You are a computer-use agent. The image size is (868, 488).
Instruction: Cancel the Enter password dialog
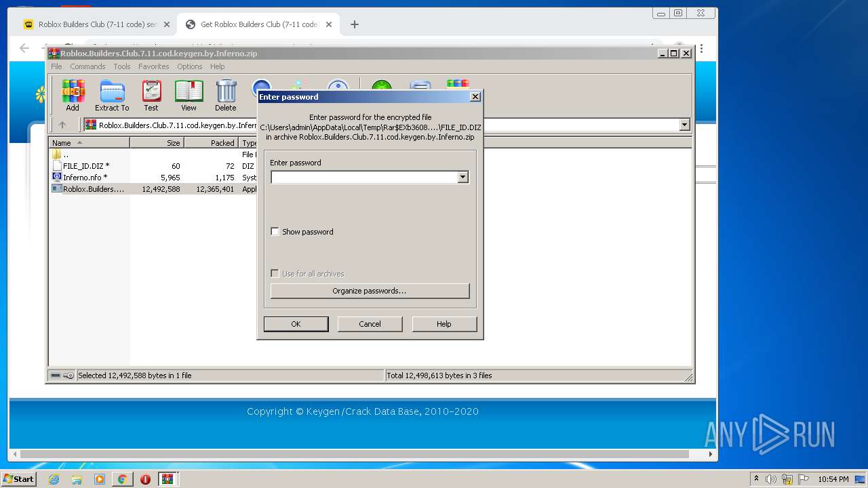pyautogui.click(x=370, y=324)
